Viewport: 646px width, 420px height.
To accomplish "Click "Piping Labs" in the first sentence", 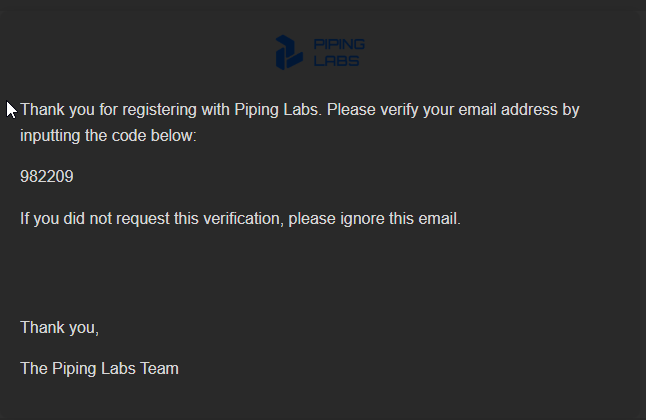I will tap(278, 110).
